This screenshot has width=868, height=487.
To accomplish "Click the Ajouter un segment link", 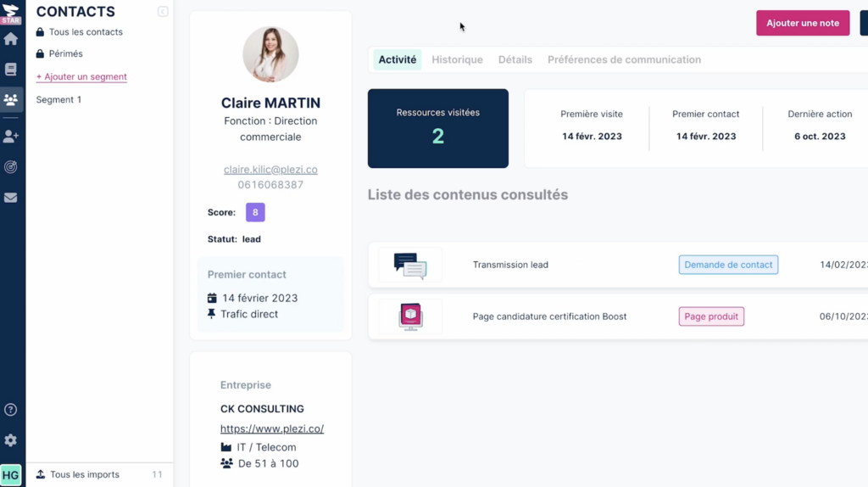I will 81,77.
